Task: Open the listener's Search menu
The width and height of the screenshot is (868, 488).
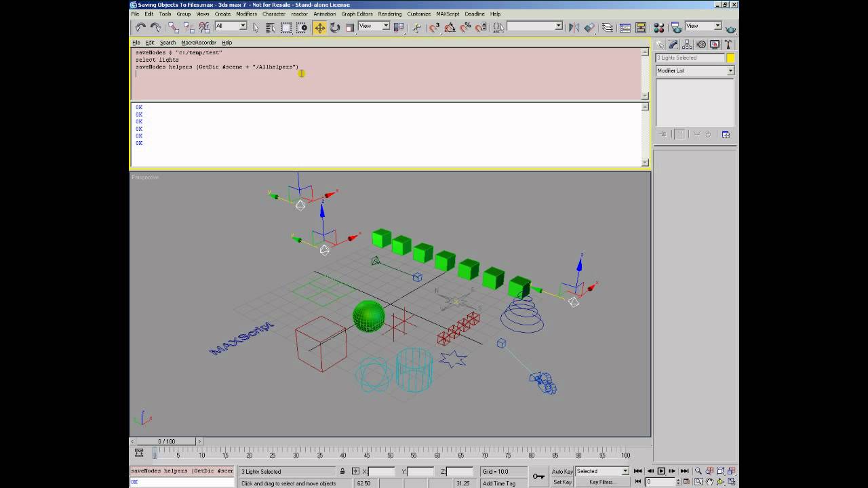Action: (x=167, y=43)
